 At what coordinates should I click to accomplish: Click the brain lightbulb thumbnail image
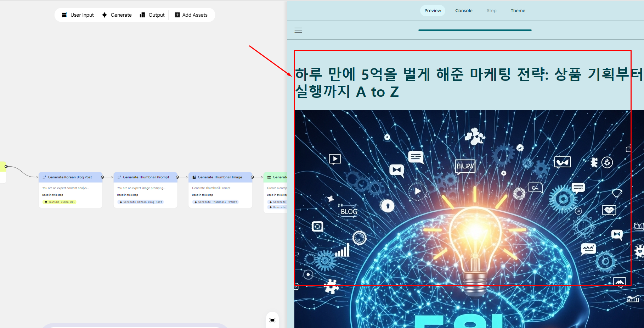[469, 219]
